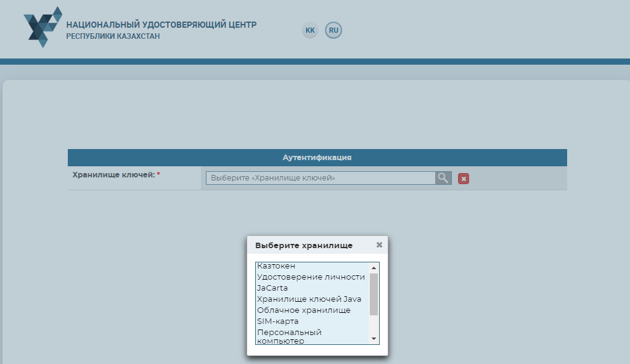Clear key storage with red X icon
Image resolution: width=630 pixels, height=364 pixels.
click(464, 179)
